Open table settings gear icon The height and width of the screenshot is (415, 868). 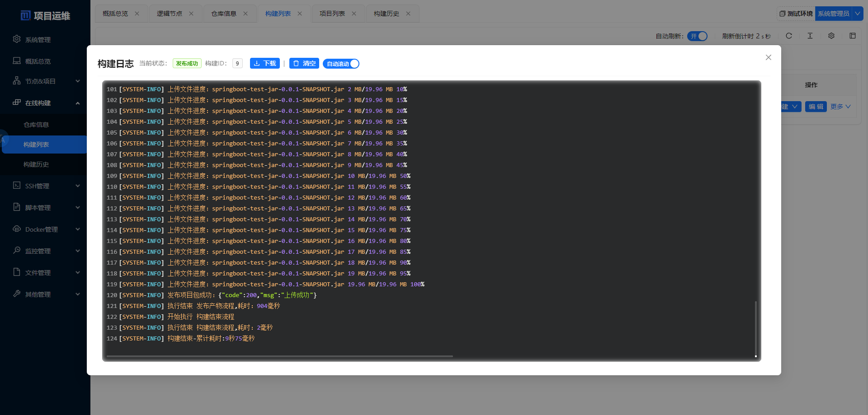click(x=831, y=36)
